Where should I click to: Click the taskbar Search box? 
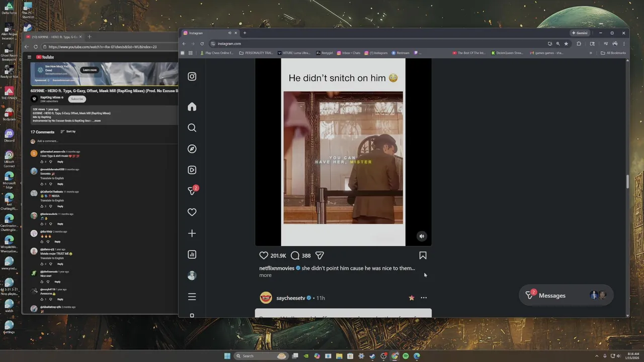(x=261, y=356)
